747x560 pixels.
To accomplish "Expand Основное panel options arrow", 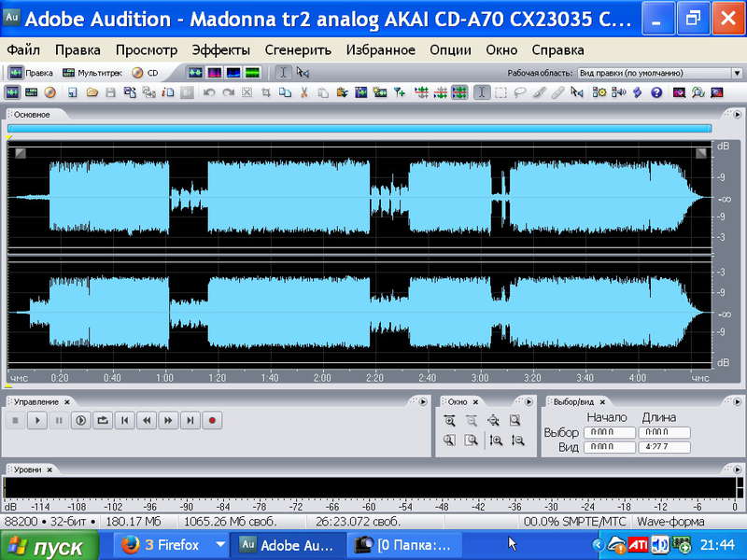I will (x=737, y=115).
